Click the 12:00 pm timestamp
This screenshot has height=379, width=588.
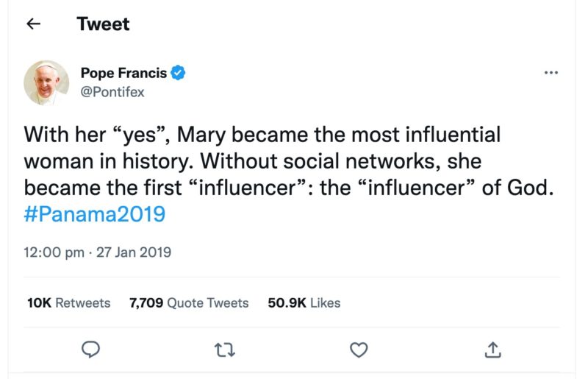[x=54, y=252]
